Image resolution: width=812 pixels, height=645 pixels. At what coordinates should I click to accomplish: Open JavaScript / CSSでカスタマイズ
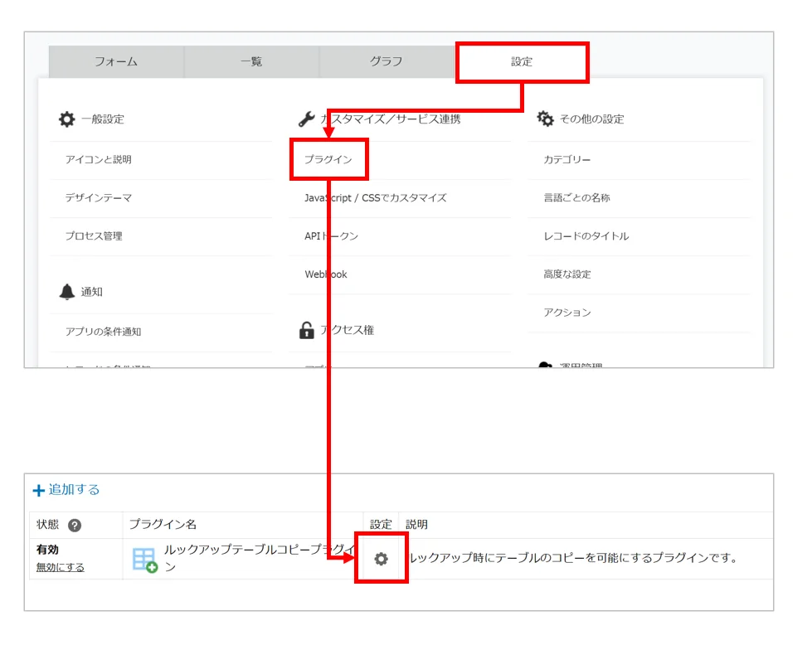pos(376,198)
